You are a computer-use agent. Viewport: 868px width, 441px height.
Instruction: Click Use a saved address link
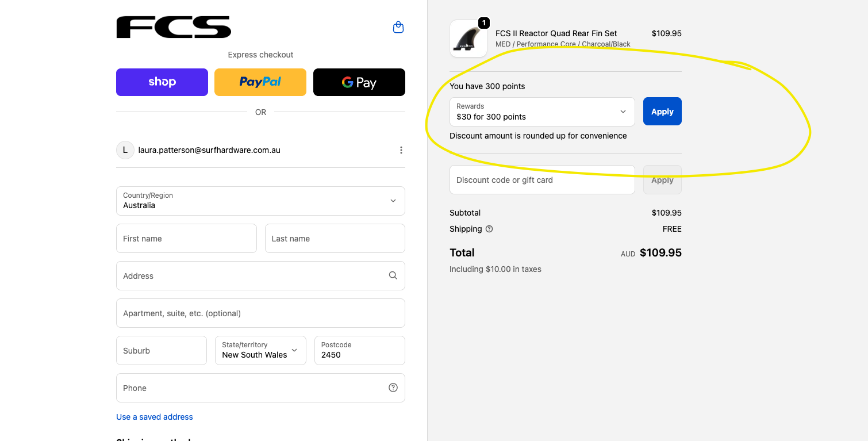(x=155, y=417)
